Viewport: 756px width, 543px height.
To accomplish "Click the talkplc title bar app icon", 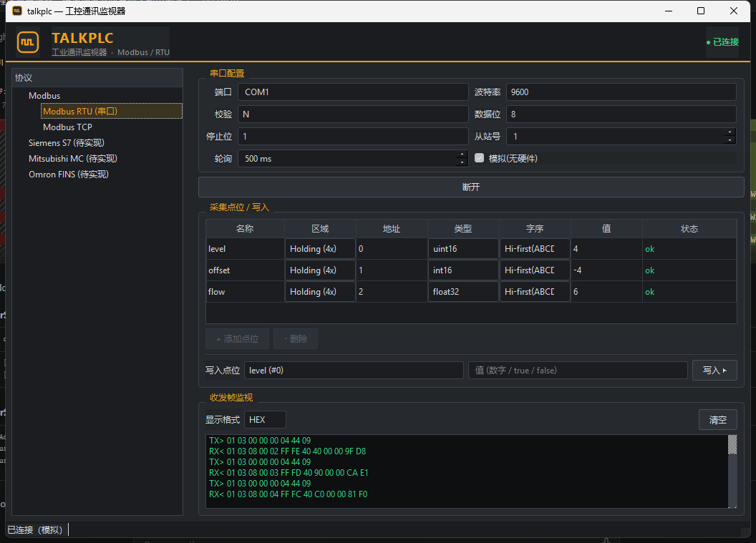I will point(17,11).
